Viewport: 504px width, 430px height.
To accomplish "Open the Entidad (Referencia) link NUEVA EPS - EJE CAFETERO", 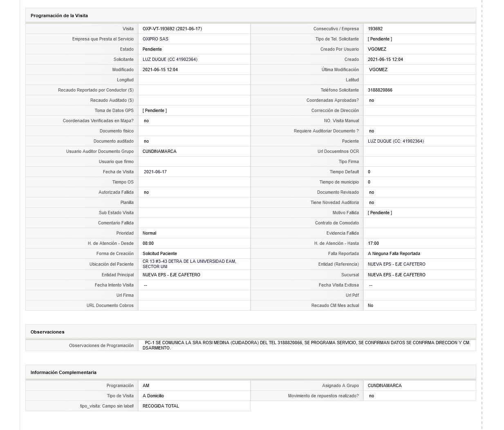I will pyautogui.click(x=396, y=264).
